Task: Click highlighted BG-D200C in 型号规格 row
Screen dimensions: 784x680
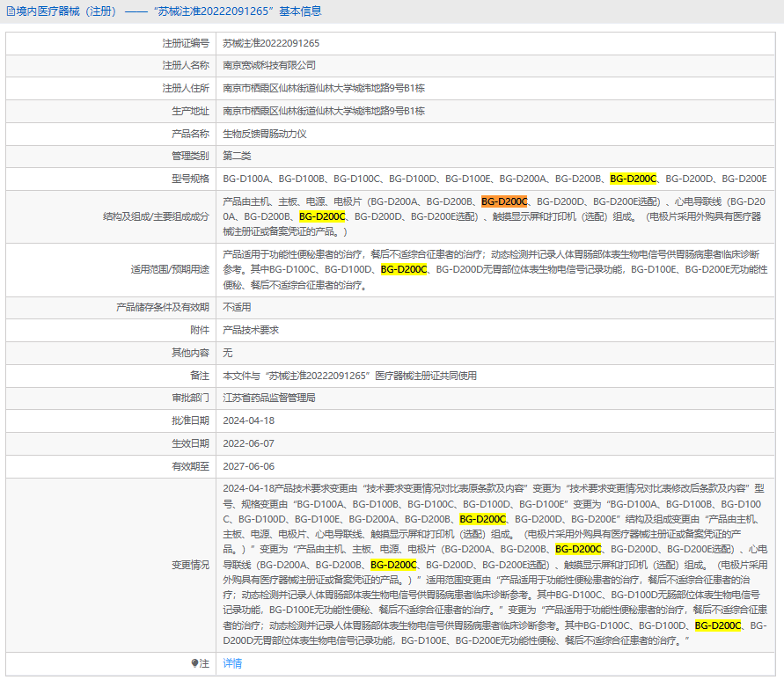Action: click(633, 179)
